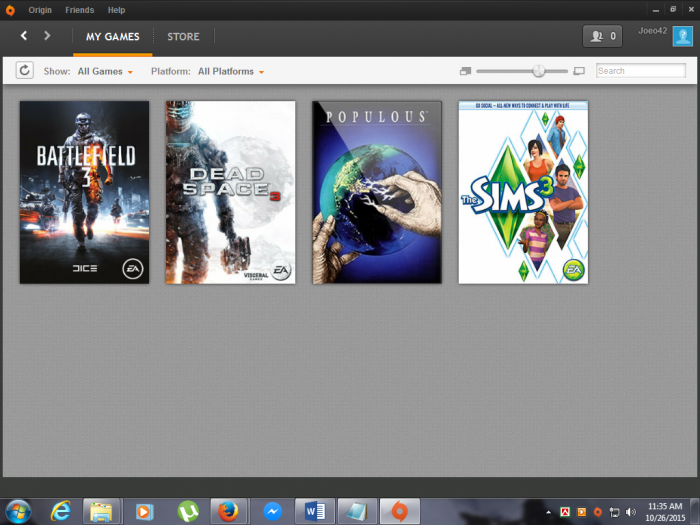Screen dimensions: 700x525
Task: Open Windows Explorer folder in taskbar
Action: point(101,512)
